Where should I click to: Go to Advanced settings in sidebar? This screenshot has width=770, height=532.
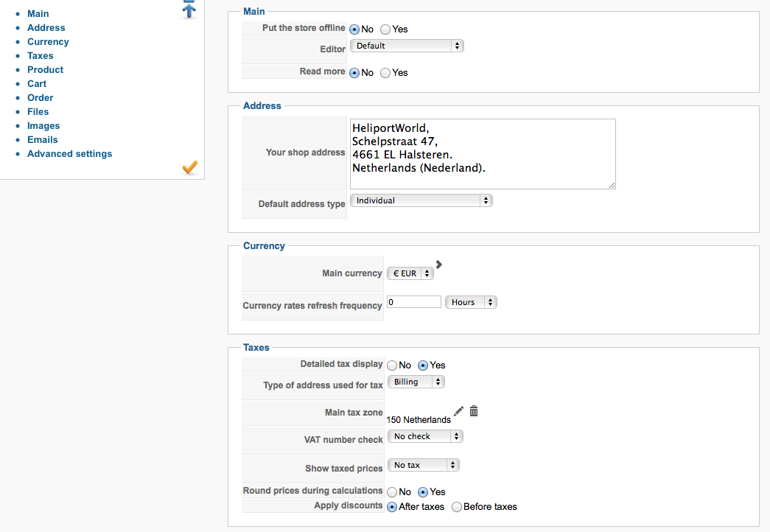pos(69,154)
